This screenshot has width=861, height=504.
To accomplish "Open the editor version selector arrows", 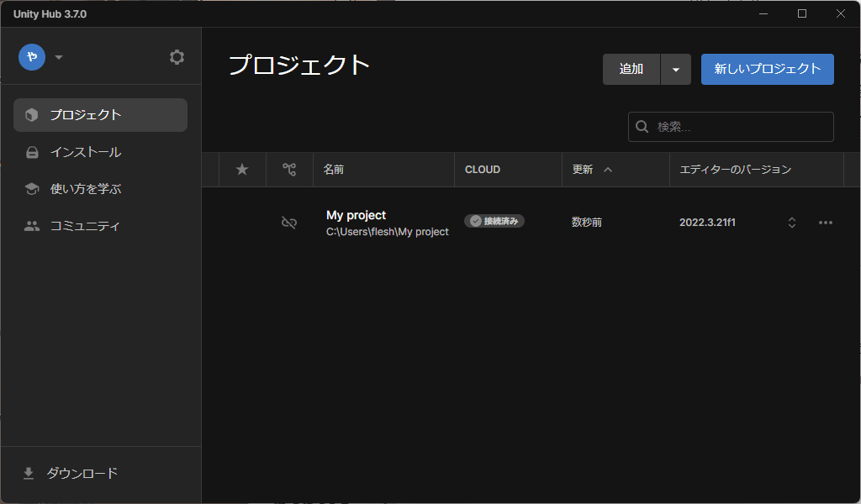I will tap(792, 222).
